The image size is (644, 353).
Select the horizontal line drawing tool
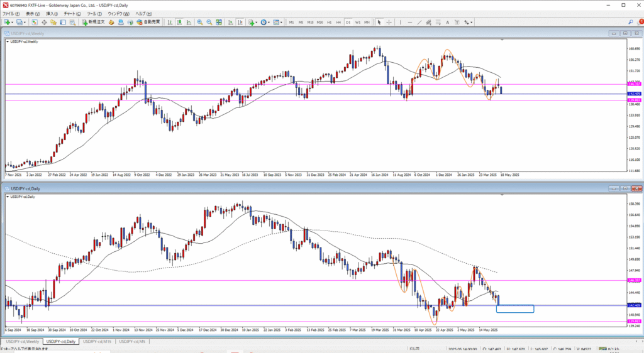click(x=410, y=22)
